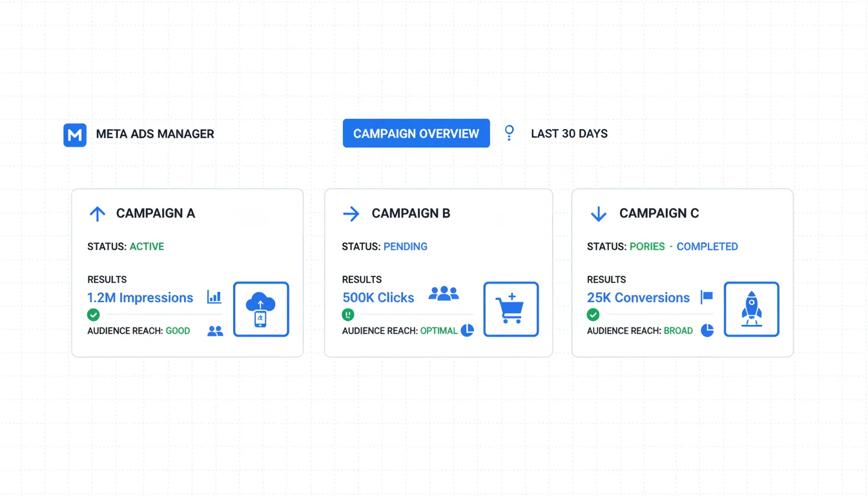Open the Last 30 Days date range
This screenshot has height=496, width=868.
(x=569, y=134)
